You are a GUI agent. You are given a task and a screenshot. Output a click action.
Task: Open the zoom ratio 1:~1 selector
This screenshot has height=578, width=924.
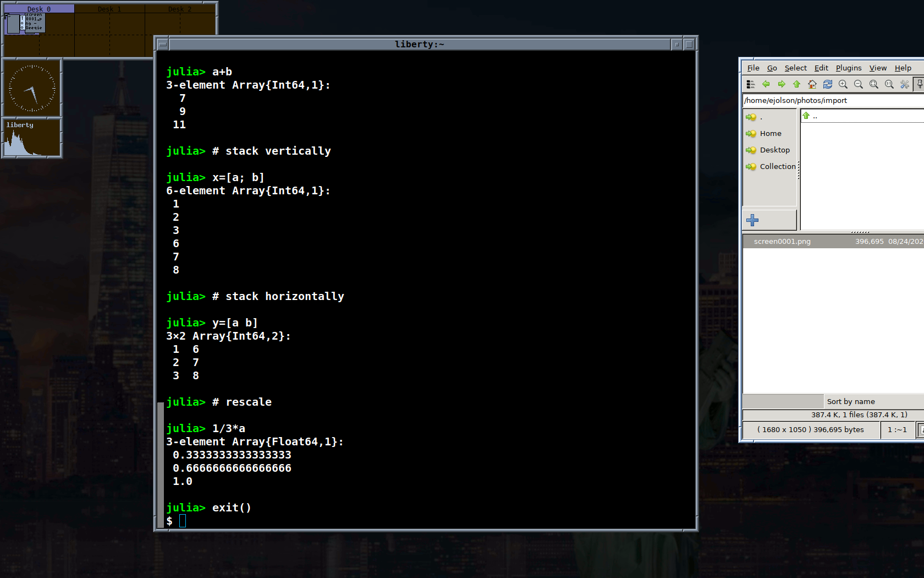897,429
